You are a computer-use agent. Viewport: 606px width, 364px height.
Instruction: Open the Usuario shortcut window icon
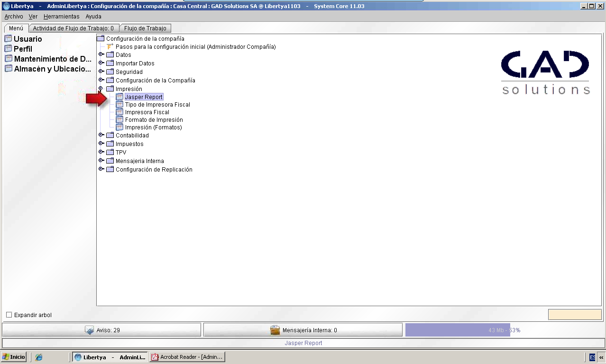8,39
